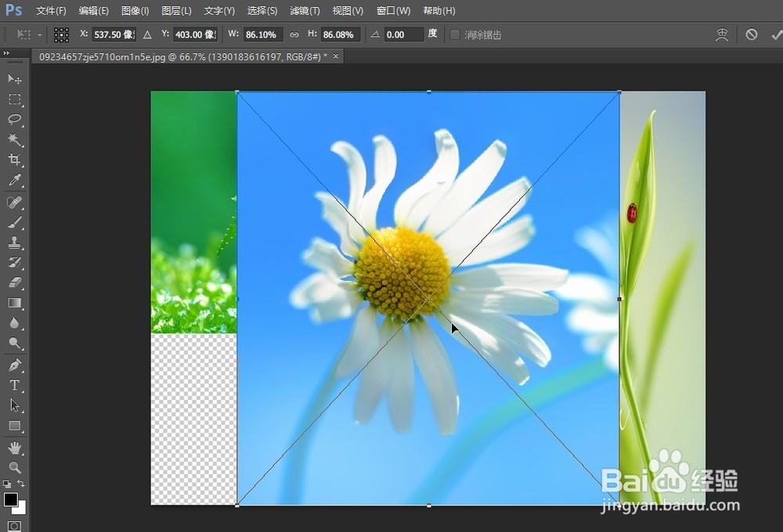Select the Path Selection tool
This screenshot has height=532, width=783.
tap(14, 405)
